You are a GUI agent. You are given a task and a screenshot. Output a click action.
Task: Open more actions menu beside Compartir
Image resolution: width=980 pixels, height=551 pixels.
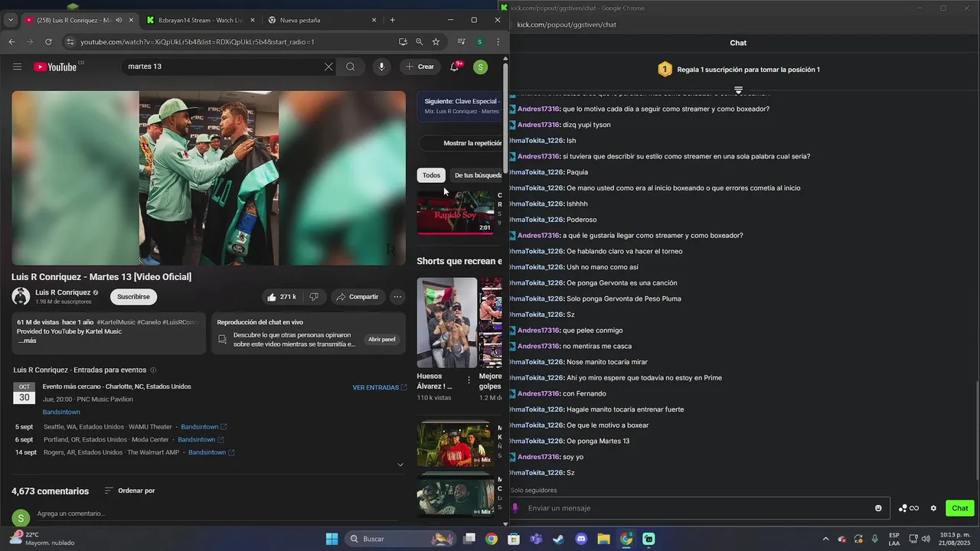(x=397, y=297)
